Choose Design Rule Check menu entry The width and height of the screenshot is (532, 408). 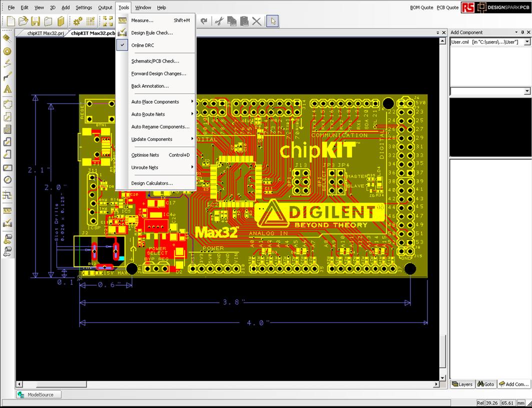tap(156, 33)
